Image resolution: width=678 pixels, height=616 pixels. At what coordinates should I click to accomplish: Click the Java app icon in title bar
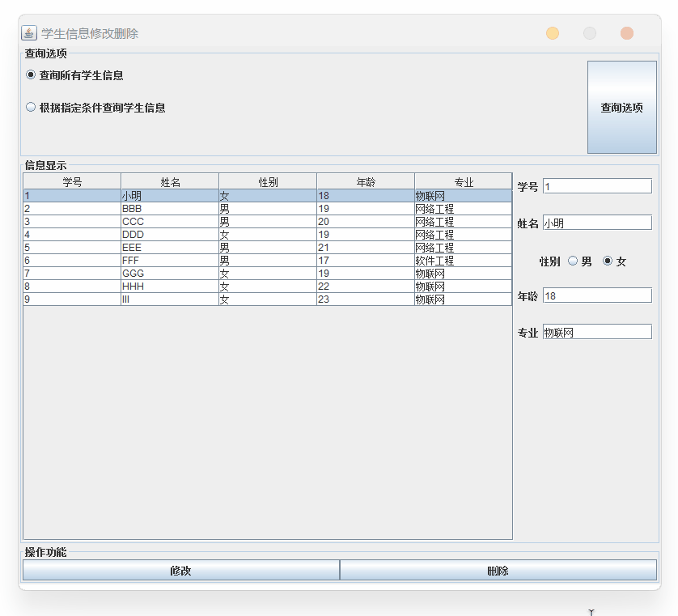coord(29,33)
